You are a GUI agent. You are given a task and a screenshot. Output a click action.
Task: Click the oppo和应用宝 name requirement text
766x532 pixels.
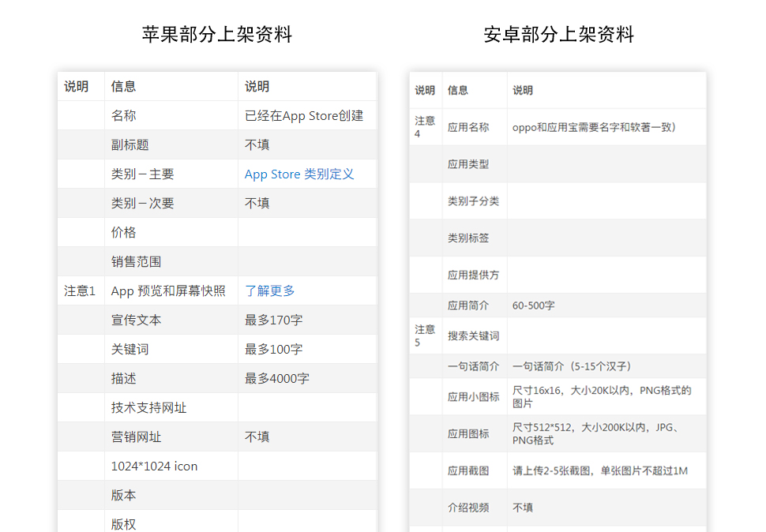coord(594,127)
